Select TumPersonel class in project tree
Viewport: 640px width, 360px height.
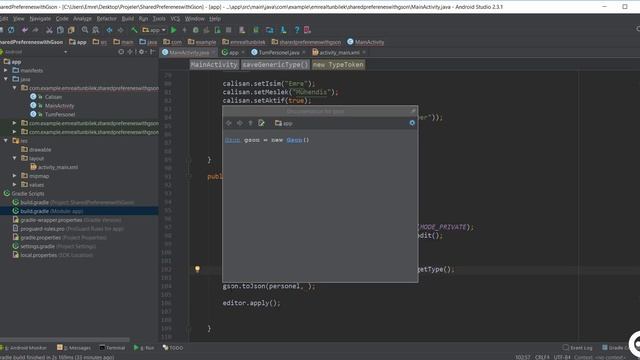coord(60,114)
